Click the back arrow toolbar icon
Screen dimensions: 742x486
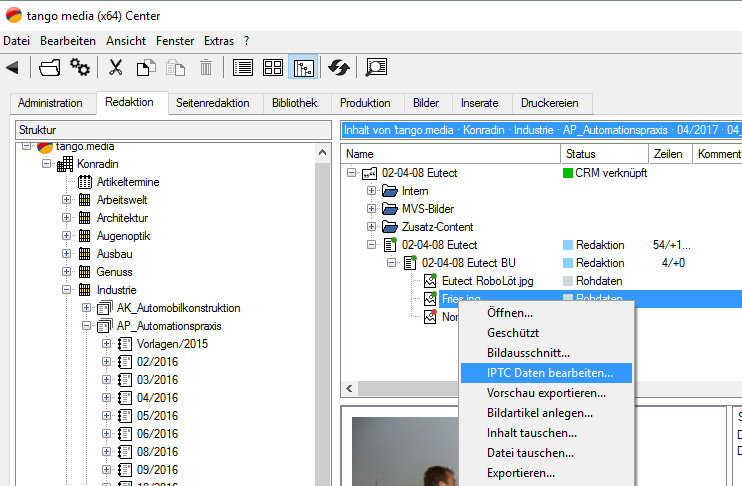13,67
